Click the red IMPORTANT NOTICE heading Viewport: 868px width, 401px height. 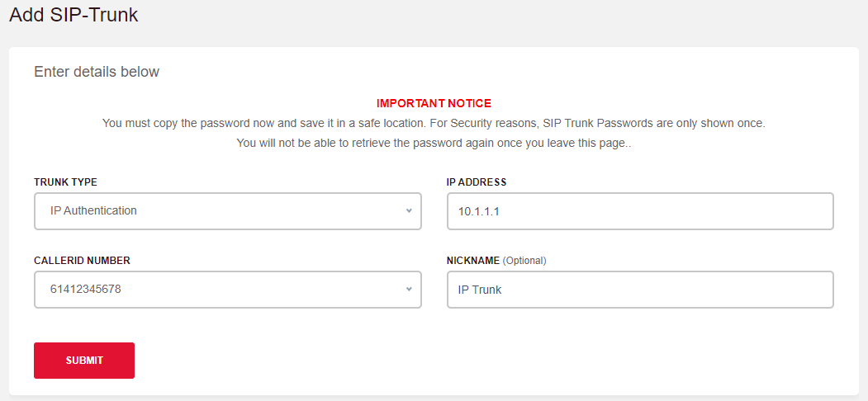[434, 104]
